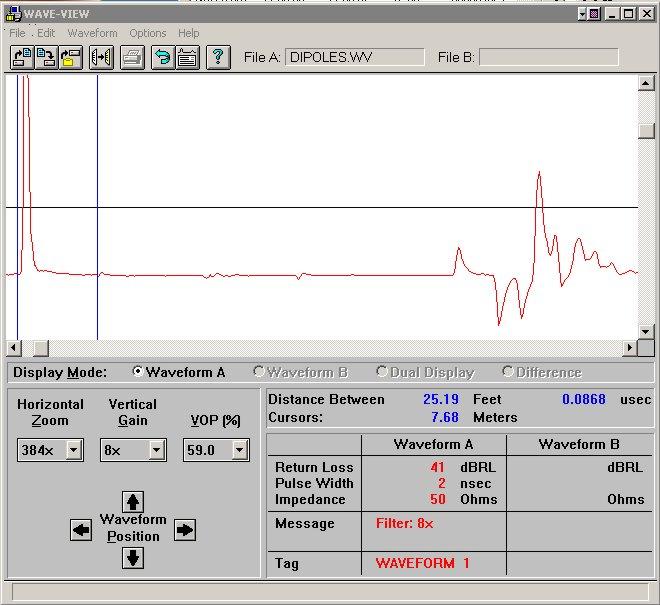Click the Waveform B column header
The height and width of the screenshot is (605, 660).
(579, 445)
